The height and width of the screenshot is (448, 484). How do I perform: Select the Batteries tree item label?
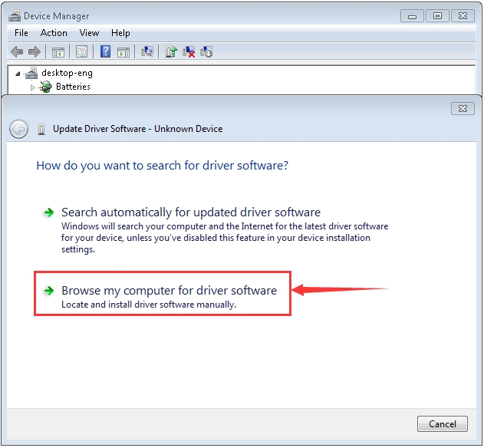coord(73,87)
